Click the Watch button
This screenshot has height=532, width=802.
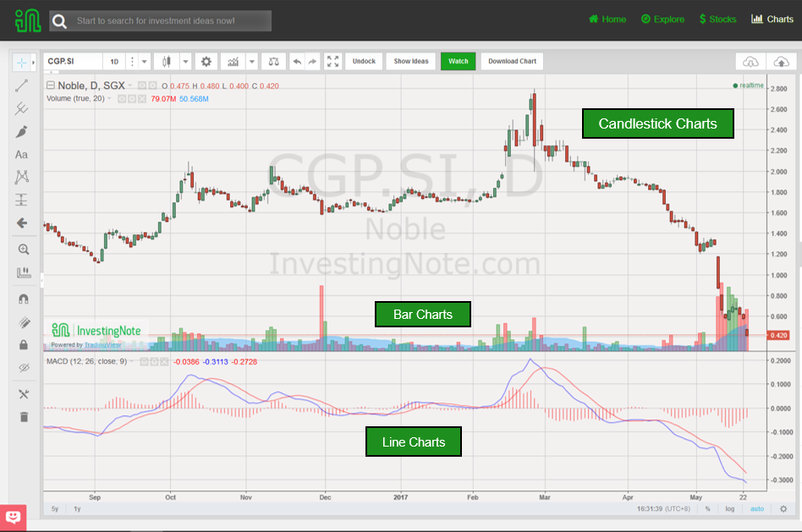pos(458,61)
